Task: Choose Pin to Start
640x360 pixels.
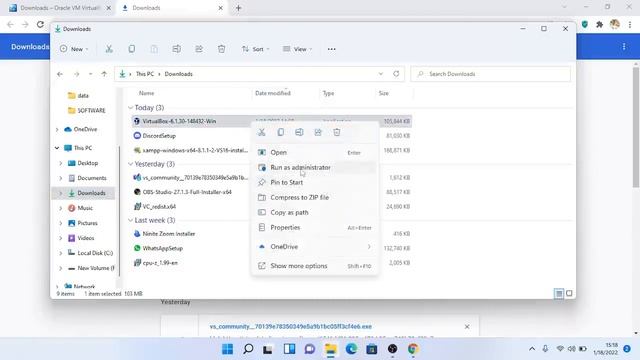Action: (x=315, y=182)
